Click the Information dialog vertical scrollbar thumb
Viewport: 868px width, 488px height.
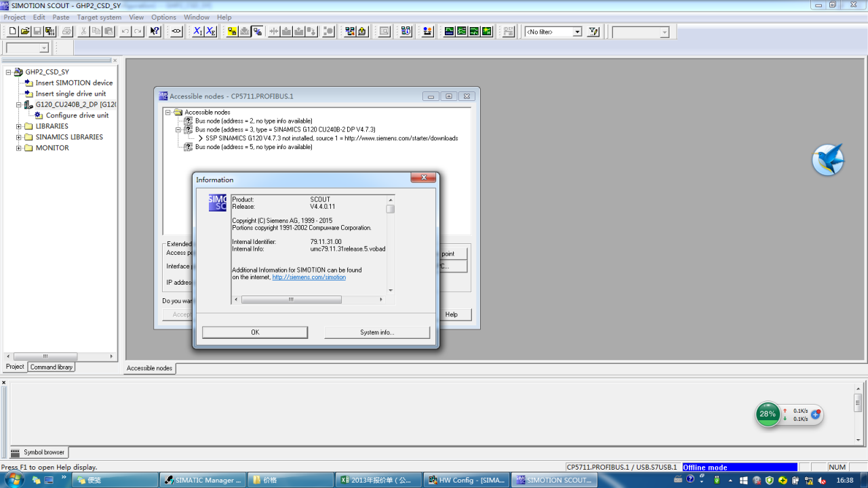[391, 209]
